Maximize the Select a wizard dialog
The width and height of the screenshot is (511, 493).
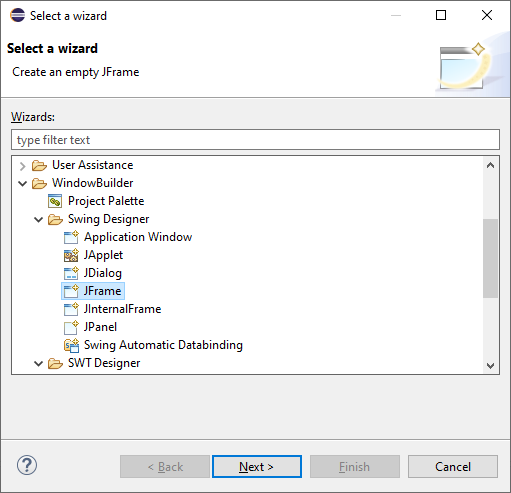pos(441,15)
